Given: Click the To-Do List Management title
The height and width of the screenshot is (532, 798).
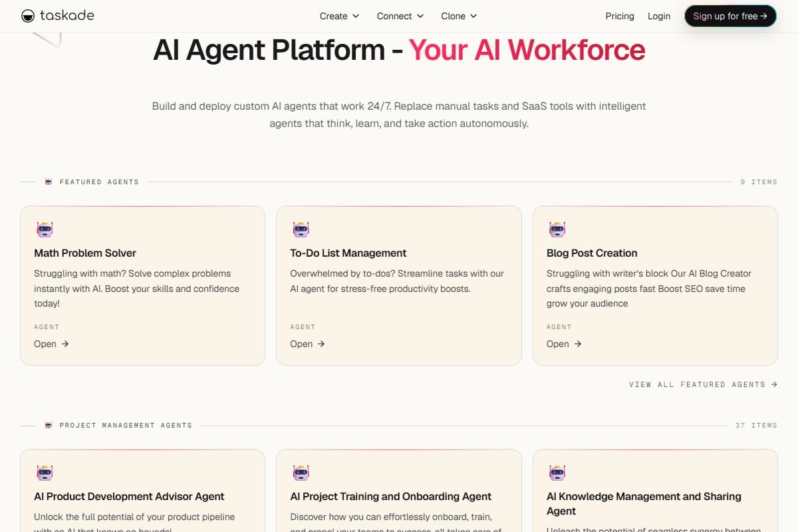Looking at the screenshot, I should pos(348,253).
